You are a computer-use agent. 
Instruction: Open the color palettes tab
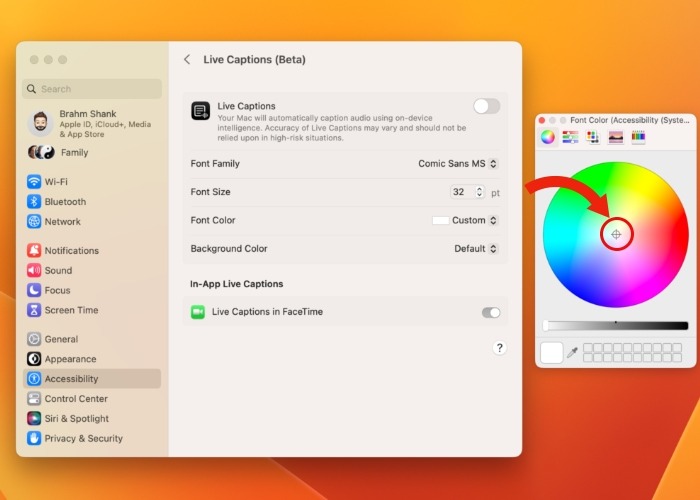coord(593,137)
